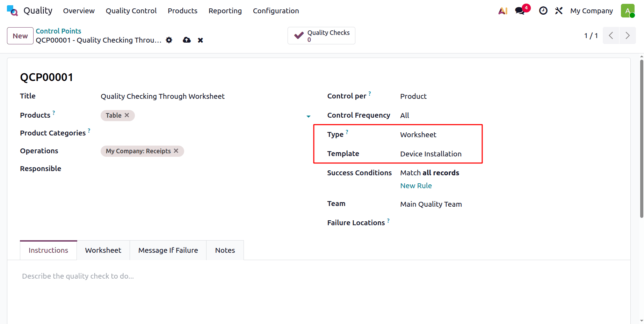This screenshot has height=324, width=644.
Task: Switch to the Message If Failure tab
Action: pyautogui.click(x=168, y=250)
